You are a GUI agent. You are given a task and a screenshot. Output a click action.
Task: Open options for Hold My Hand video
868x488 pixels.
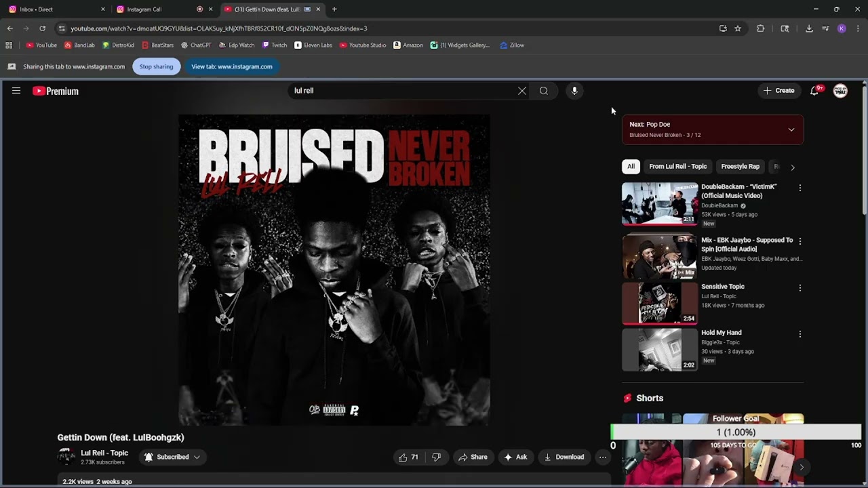point(800,334)
